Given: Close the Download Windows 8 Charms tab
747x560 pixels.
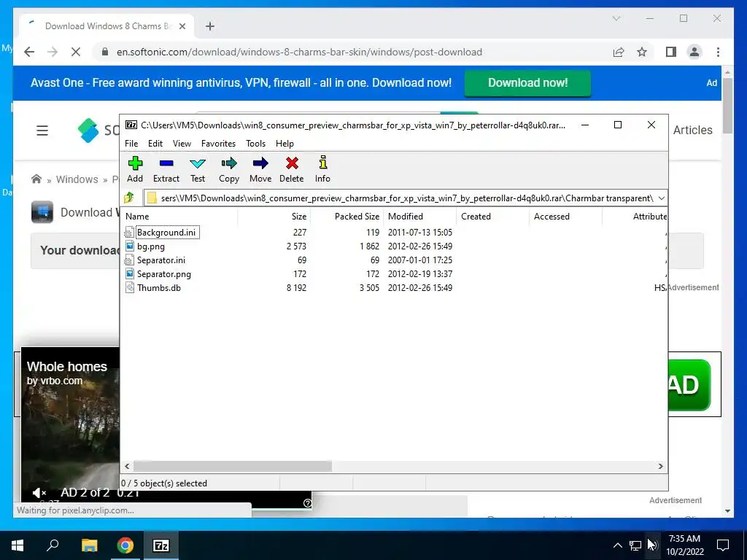Looking at the screenshot, I should (182, 26).
